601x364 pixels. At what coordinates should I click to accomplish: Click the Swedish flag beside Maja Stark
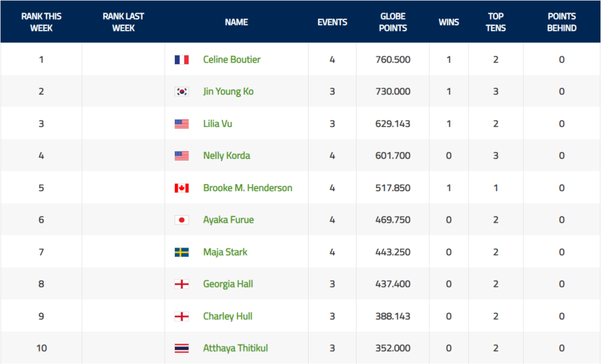click(182, 252)
